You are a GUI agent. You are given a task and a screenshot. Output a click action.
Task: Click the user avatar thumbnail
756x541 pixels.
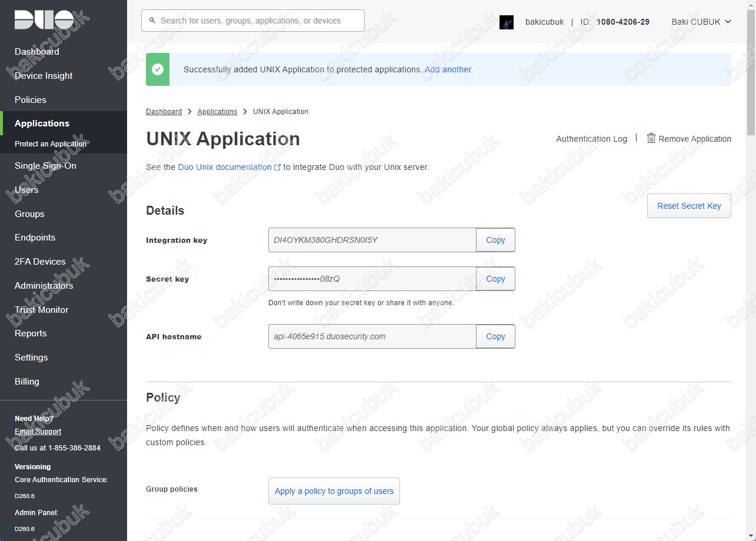[x=507, y=22]
